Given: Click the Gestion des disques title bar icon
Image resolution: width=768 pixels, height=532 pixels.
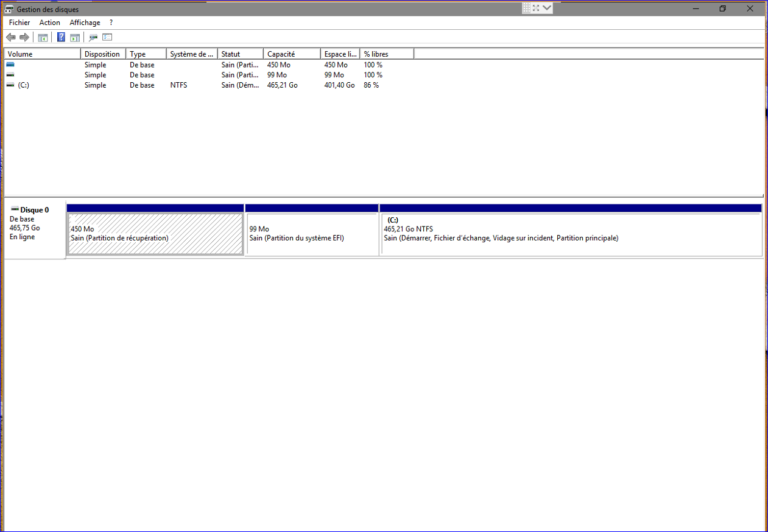Looking at the screenshot, I should [9, 9].
